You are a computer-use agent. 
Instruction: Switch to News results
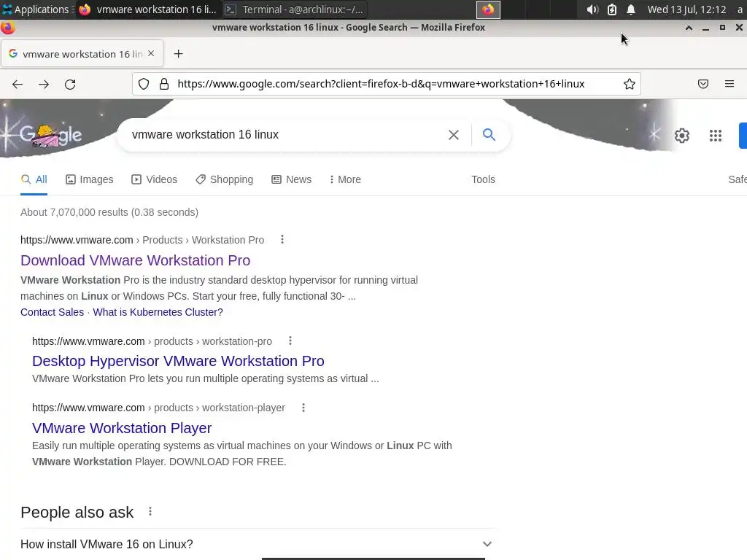tap(292, 179)
